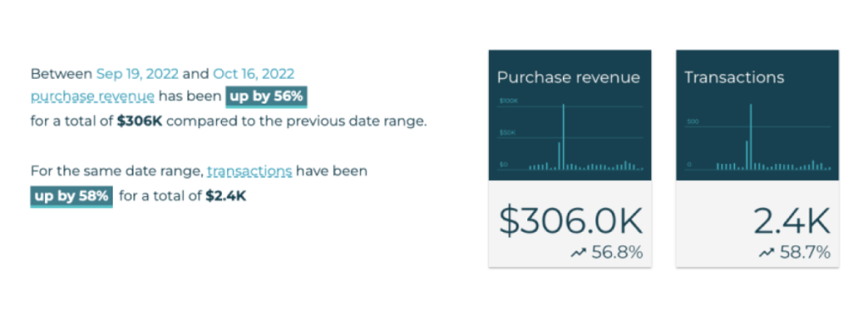Click the 500 axis label in Transactions chart

click(x=693, y=121)
